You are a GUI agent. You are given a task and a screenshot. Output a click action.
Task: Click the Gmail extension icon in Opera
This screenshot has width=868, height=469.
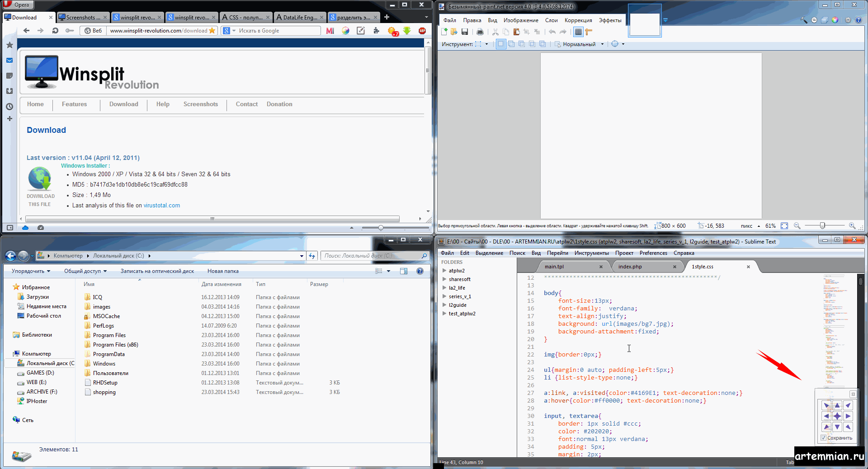[330, 31]
